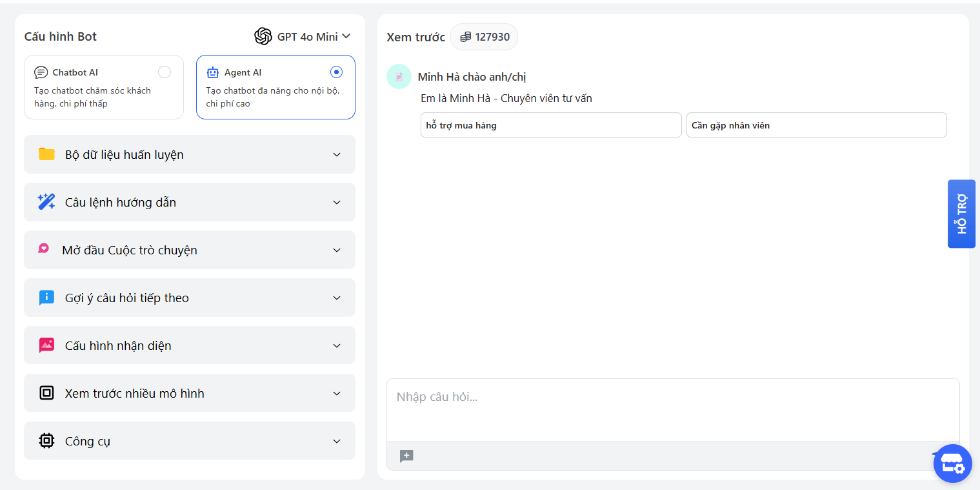Screen dimensions: 980x490
Task: Click the HỖ TRỢ side tab
Action: pyautogui.click(x=961, y=214)
